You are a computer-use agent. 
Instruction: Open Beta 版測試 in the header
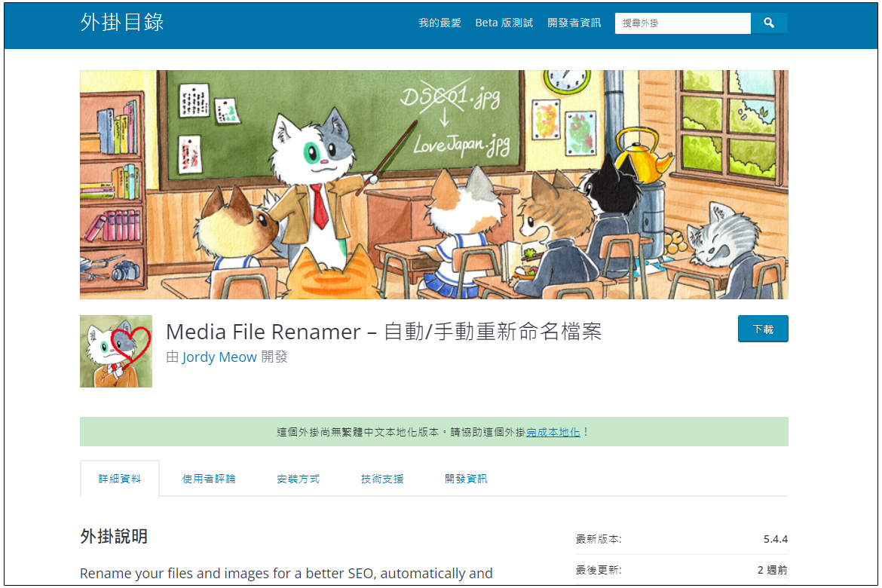tap(504, 23)
